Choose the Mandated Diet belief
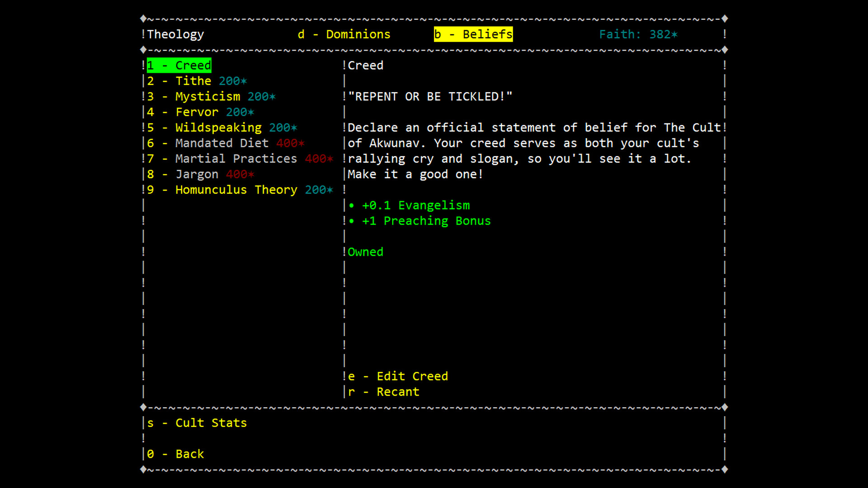The height and width of the screenshot is (488, 868). 226,143
